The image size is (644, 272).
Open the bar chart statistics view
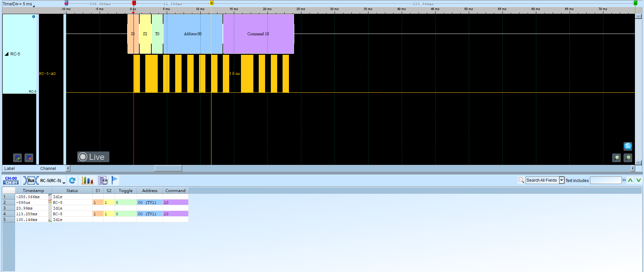(x=87, y=180)
